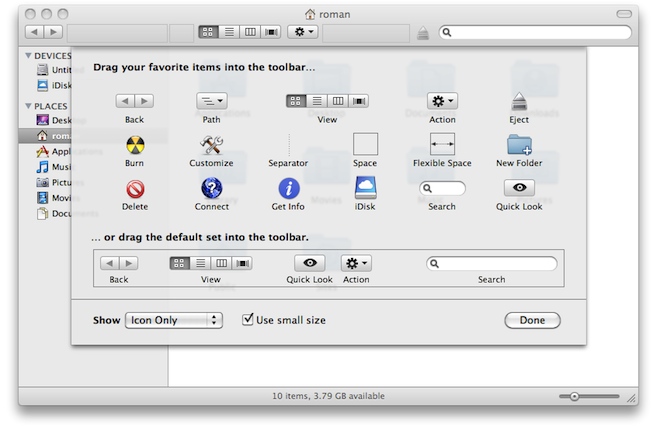The height and width of the screenshot is (427, 660).
Task: Open Pictures in sidebar
Action: (x=54, y=182)
